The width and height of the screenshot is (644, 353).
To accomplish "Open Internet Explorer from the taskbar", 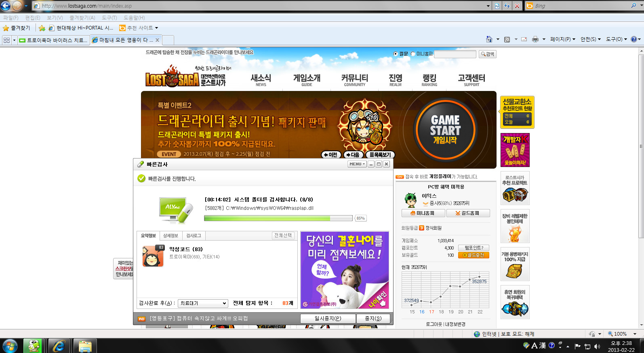I will coord(59,346).
